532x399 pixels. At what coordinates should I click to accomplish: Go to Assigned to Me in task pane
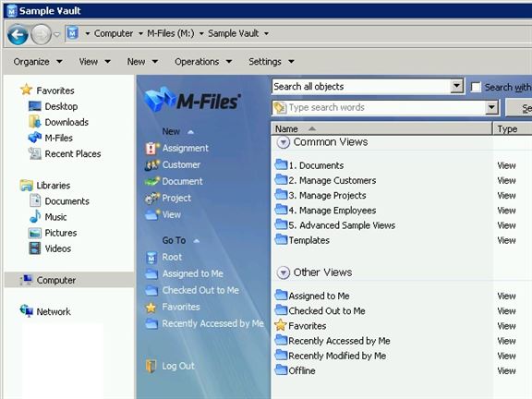pyautogui.click(x=184, y=273)
